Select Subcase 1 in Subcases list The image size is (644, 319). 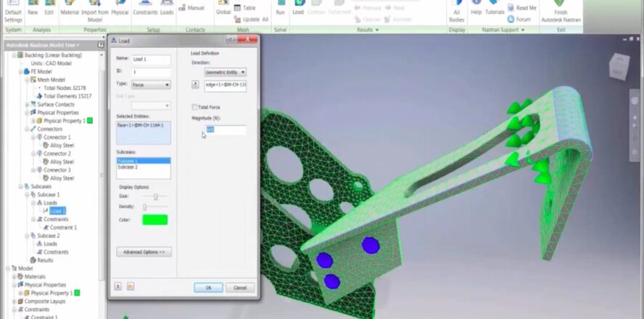point(143,161)
